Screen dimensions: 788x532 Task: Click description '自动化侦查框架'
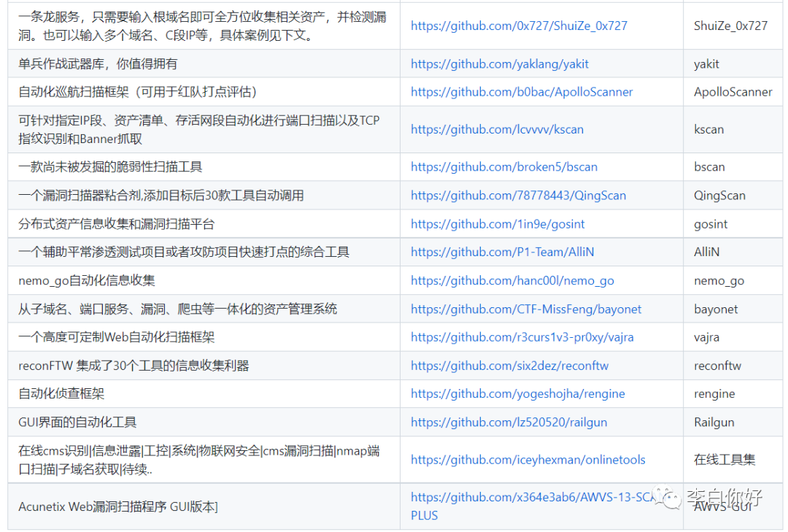click(61, 394)
